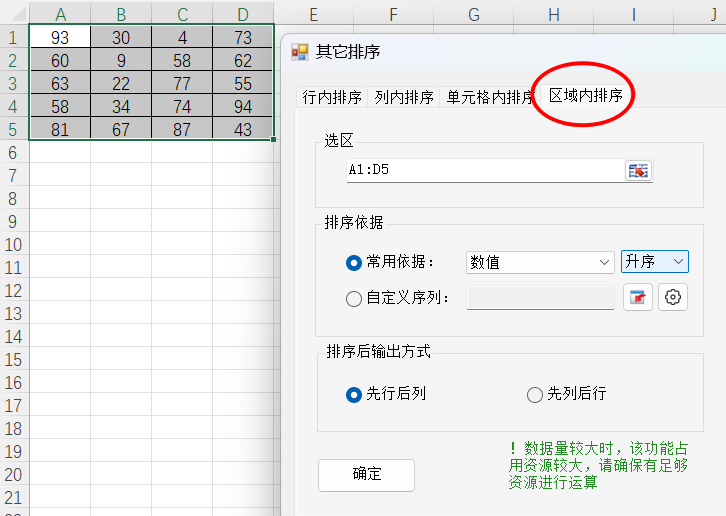
Task: Select column E header
Action: tap(313, 14)
